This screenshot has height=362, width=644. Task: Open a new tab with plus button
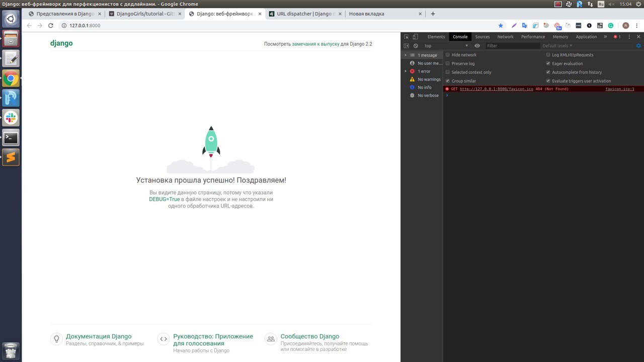[433, 14]
